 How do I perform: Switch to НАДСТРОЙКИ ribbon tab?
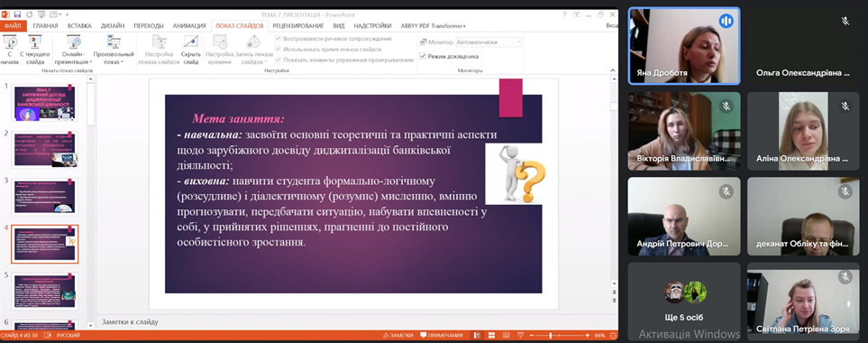tap(372, 25)
